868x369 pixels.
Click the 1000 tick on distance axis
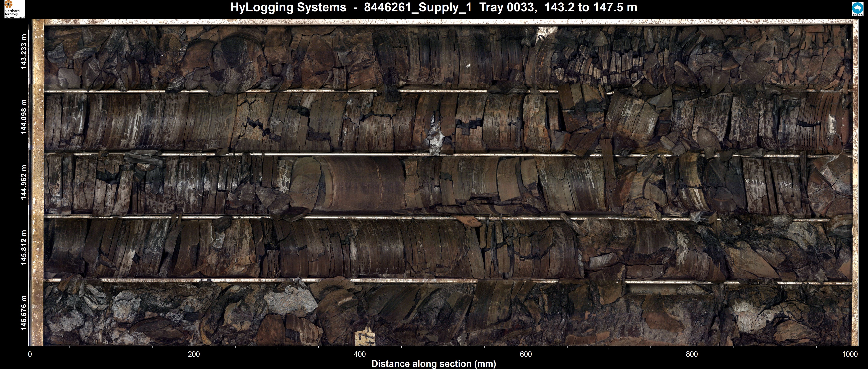(850, 354)
